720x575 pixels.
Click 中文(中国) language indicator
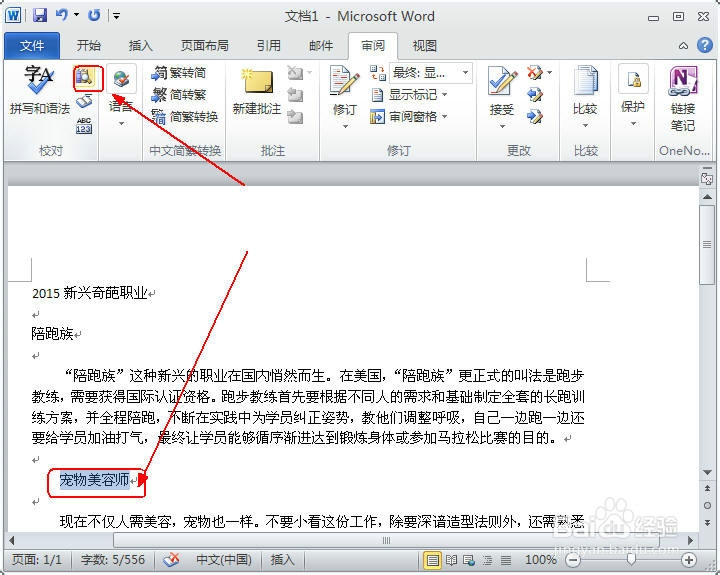point(224,560)
